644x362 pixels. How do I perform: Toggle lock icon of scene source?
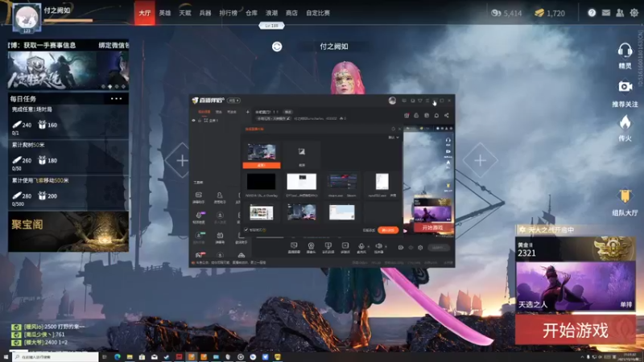pyautogui.click(x=200, y=120)
